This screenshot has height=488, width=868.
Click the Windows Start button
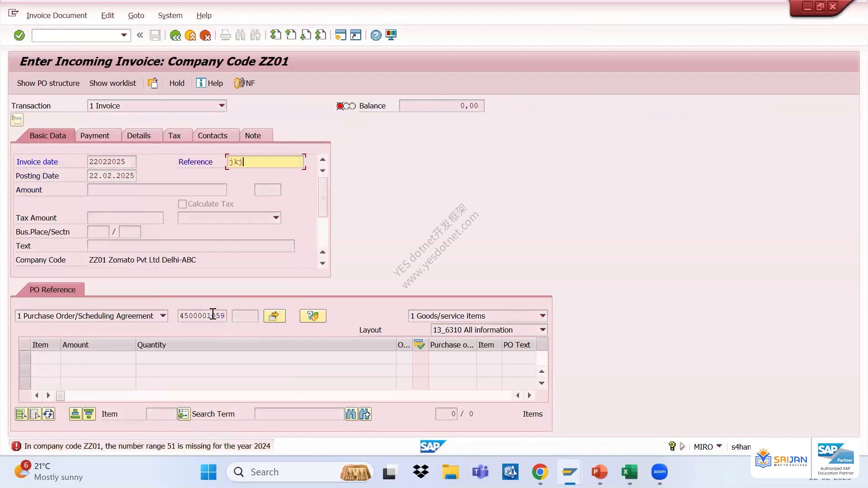point(208,472)
